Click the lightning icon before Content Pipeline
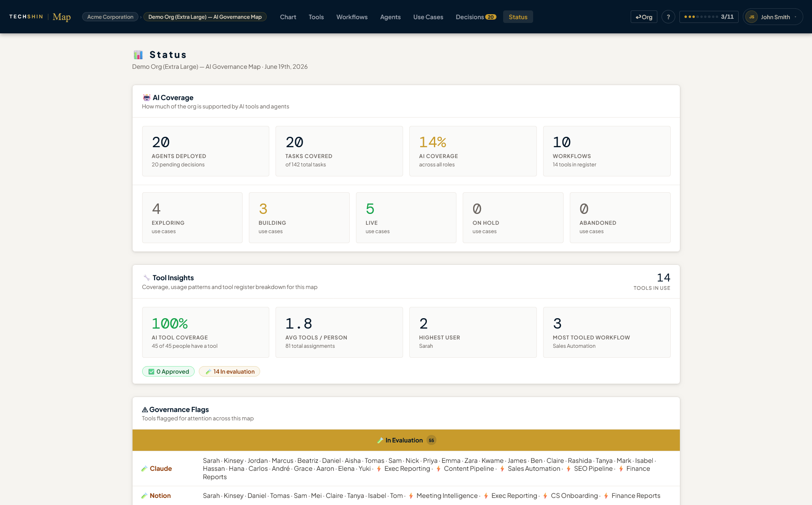This screenshot has width=812, height=505. click(439, 469)
